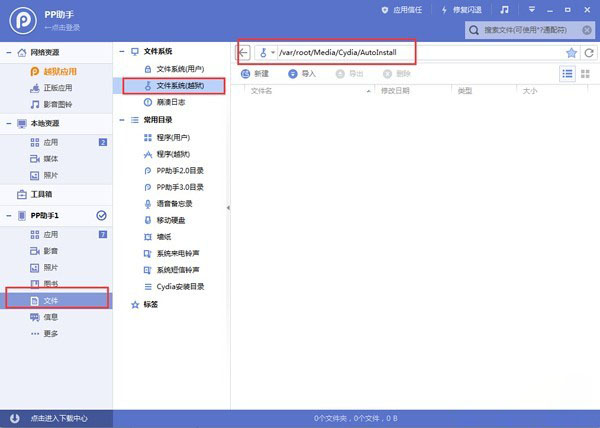Open 正版应用 in the sidebar
Image resolution: width=600 pixels, height=428 pixels.
(51, 88)
